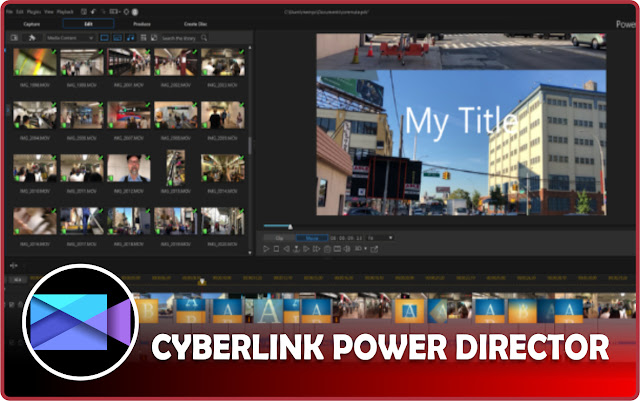Image resolution: width=640 pixels, height=401 pixels.
Task: Click the timeline playhead marker
Action: pos(202,282)
